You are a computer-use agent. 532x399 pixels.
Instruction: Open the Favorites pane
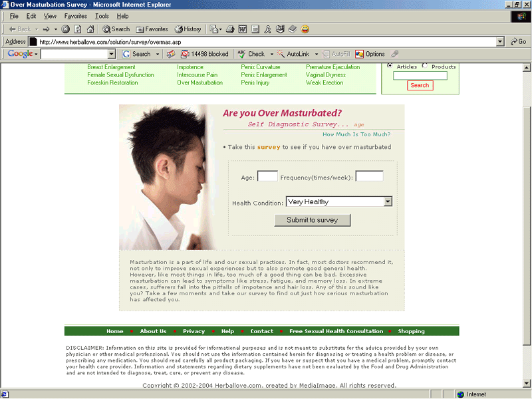point(152,29)
